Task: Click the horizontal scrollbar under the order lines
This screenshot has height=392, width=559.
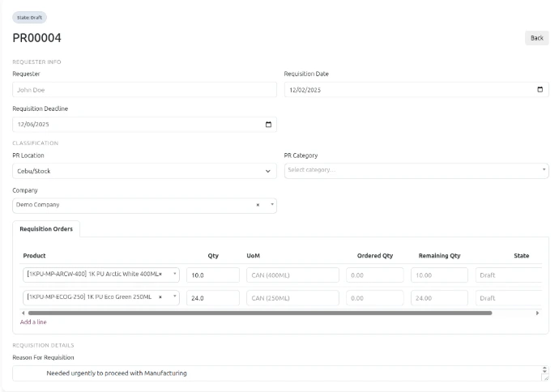Action: [259, 313]
